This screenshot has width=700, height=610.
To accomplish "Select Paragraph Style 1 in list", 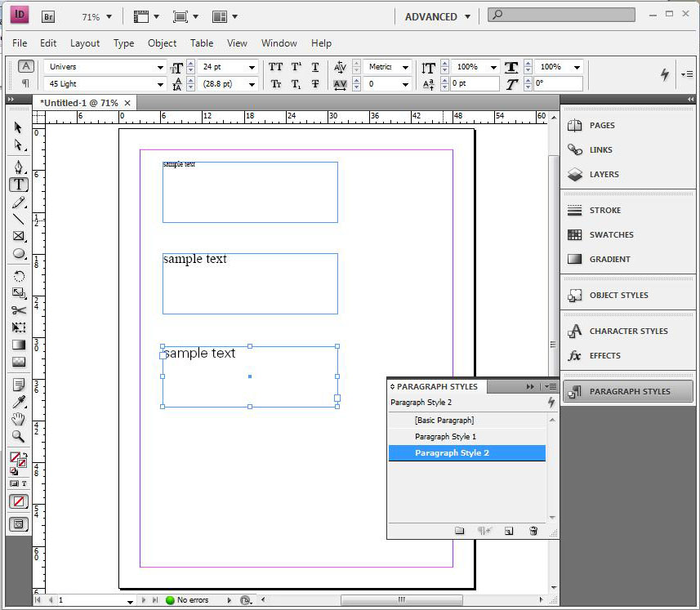I will 467,436.
